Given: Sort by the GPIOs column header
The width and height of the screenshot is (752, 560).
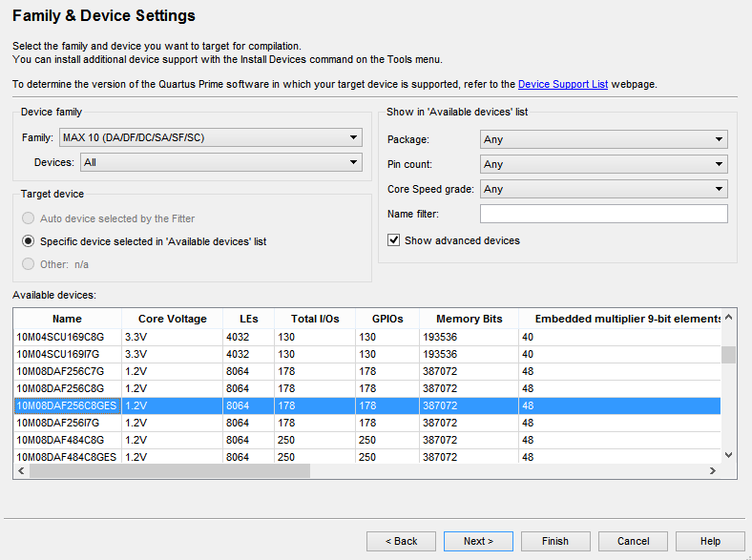Looking at the screenshot, I should (387, 319).
